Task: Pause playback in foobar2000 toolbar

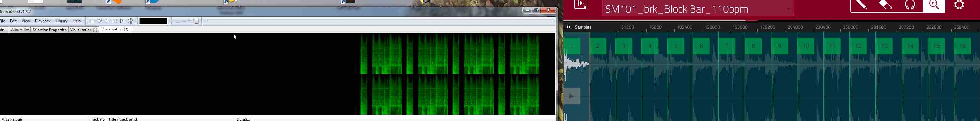Action: (108, 21)
